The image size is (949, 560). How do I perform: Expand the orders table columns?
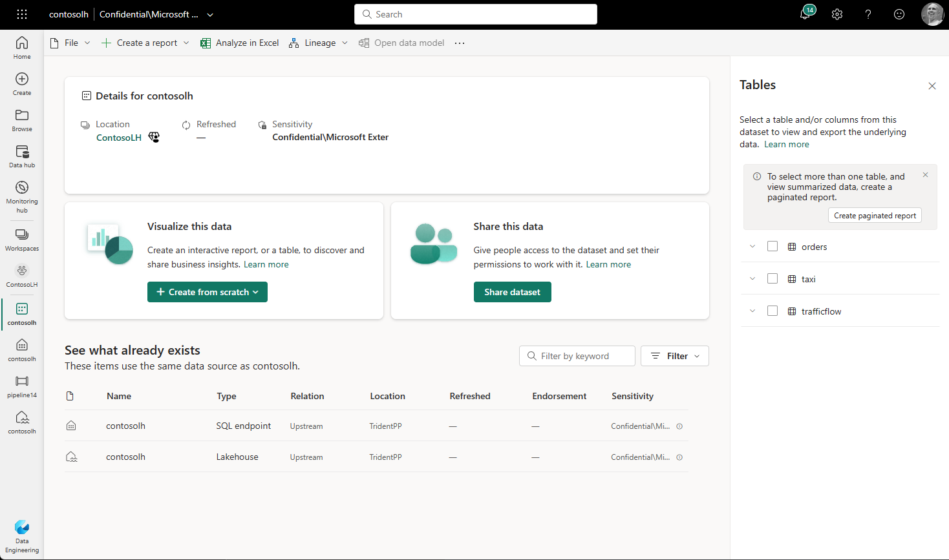(752, 246)
